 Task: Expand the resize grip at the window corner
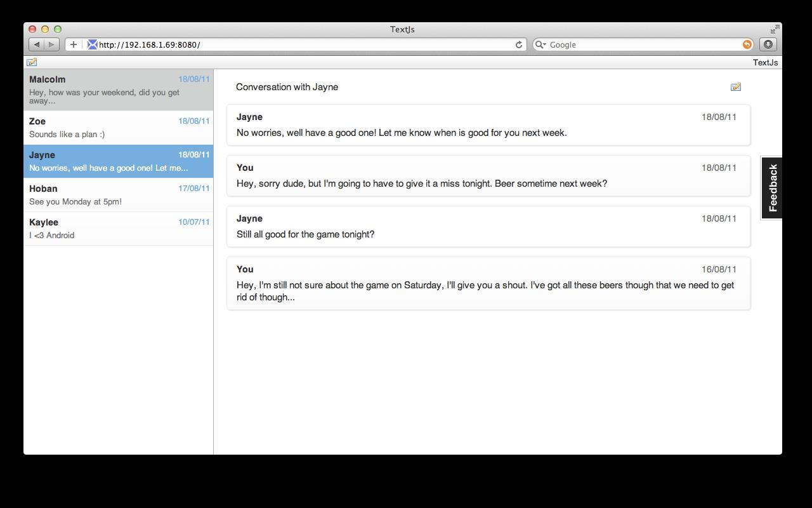(775, 29)
